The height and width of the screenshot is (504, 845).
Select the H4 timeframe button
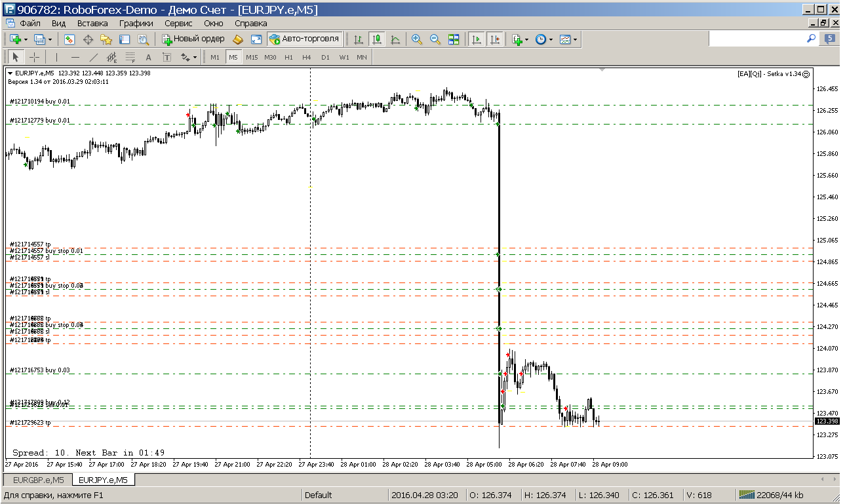point(307,58)
